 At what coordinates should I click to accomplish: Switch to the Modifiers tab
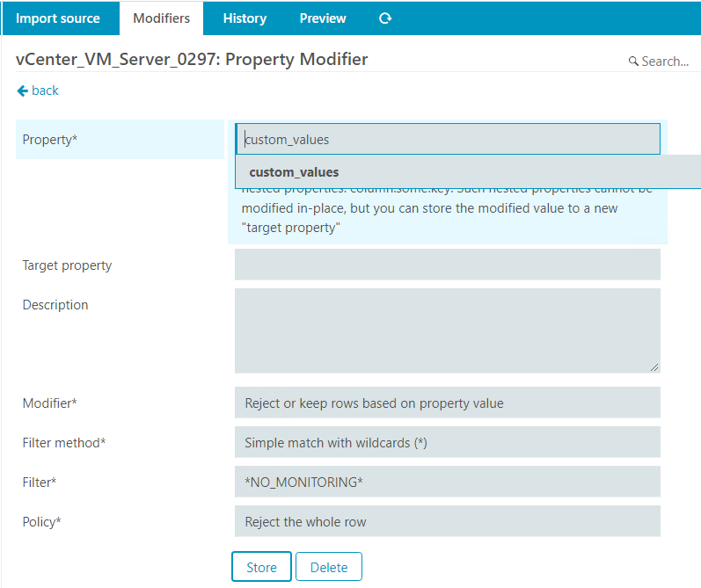point(161,18)
